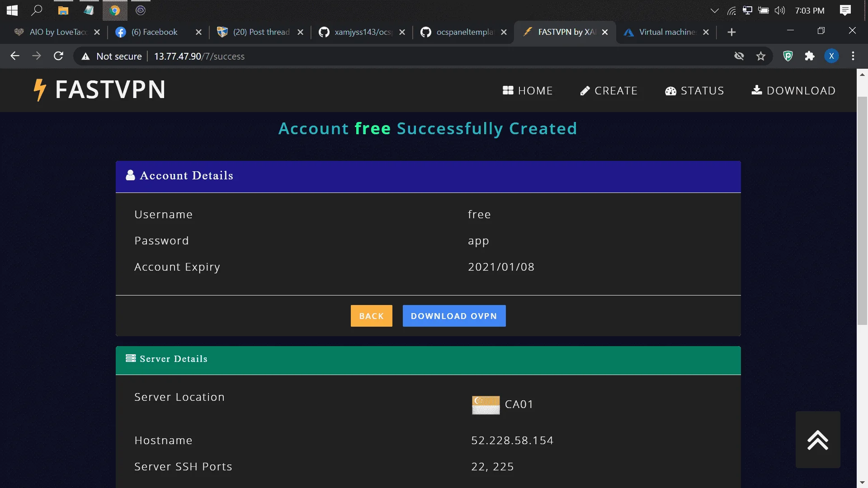View the Not secure site warning
Viewport: 868px width, 488px height.
tap(112, 56)
